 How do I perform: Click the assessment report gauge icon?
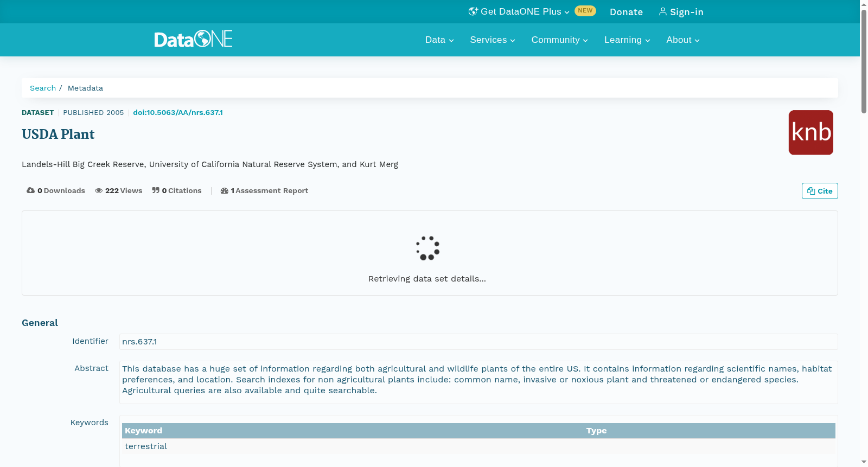point(224,191)
